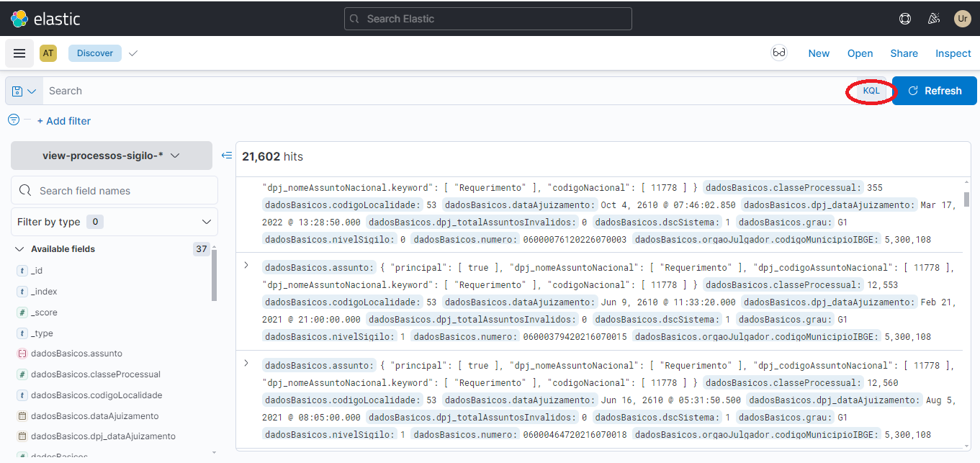This screenshot has width=980, height=463.
Task: Open the filter options circle icon
Action: point(14,120)
